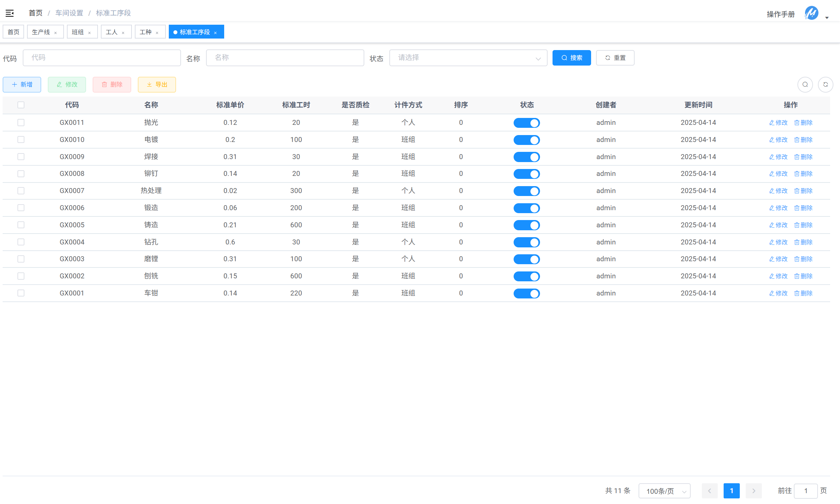Expand the user menu caret
The width and height of the screenshot is (840, 504).
[x=827, y=18]
